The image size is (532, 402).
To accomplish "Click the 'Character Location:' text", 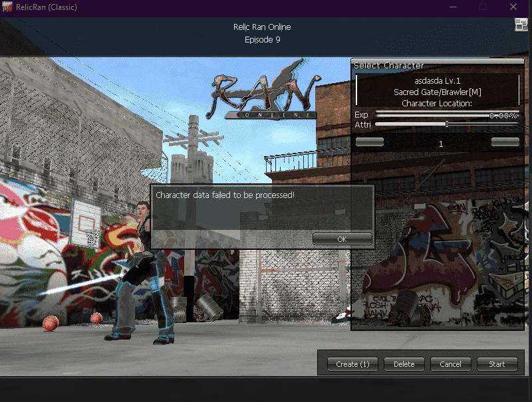I will (x=437, y=104).
